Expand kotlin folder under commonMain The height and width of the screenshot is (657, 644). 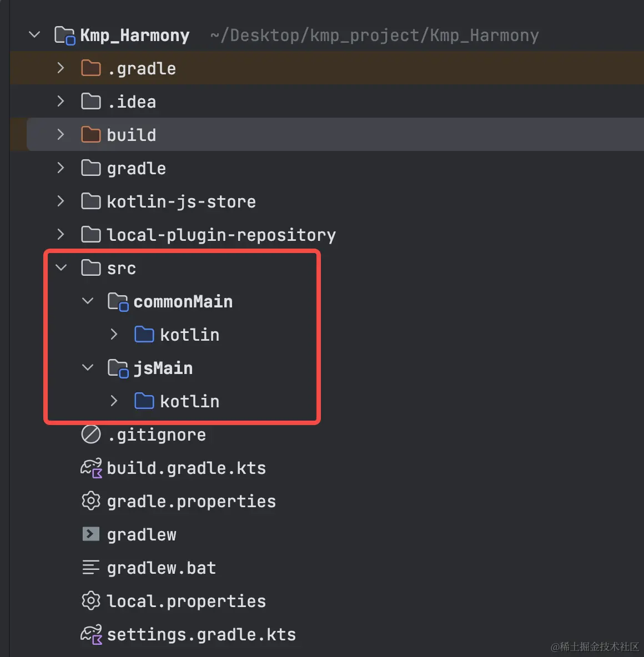(114, 335)
